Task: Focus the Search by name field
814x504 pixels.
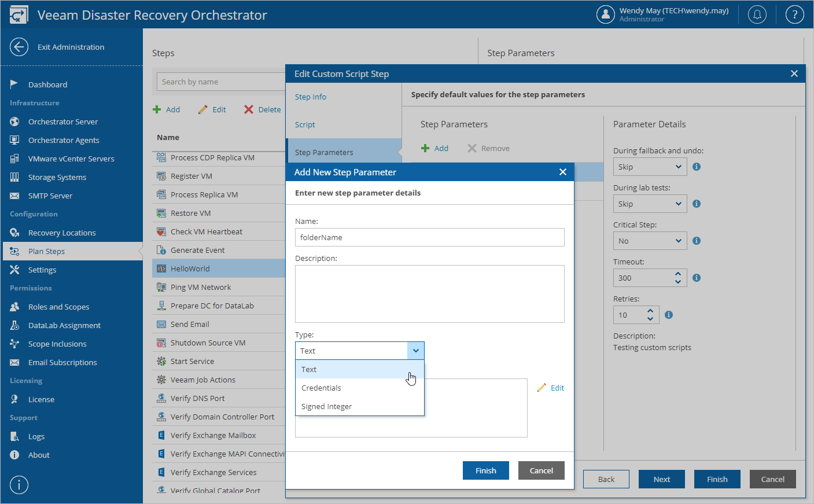Action: (221, 82)
